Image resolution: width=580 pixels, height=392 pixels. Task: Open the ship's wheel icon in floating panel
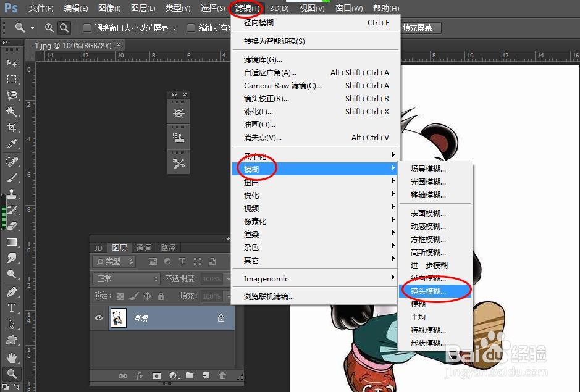point(179,113)
